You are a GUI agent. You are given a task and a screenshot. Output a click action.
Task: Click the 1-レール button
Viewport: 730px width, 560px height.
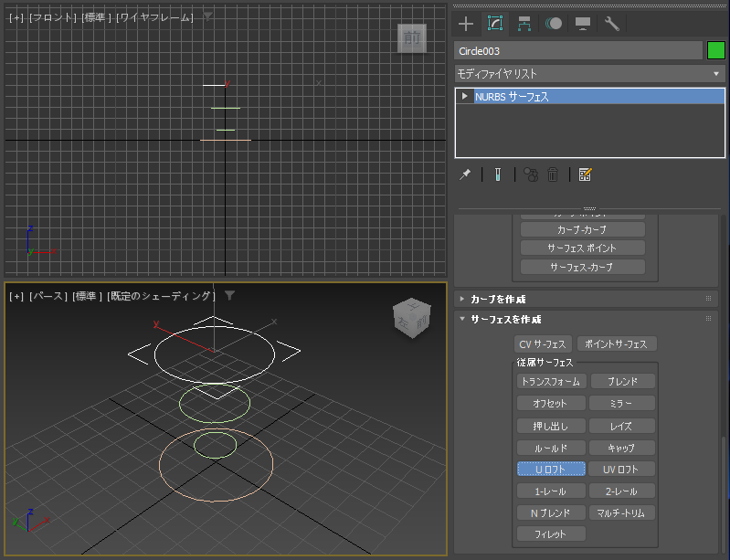point(551,491)
